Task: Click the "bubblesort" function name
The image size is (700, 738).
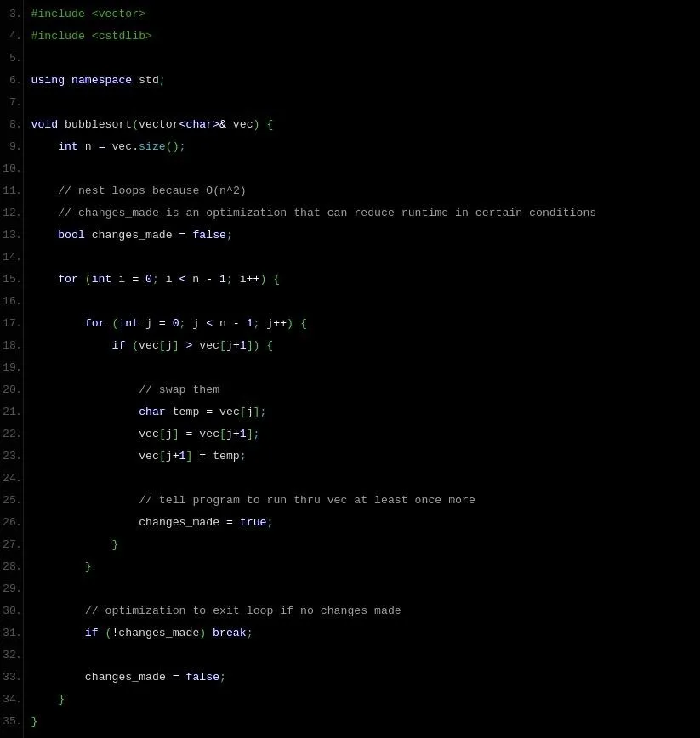Action: 98,124
